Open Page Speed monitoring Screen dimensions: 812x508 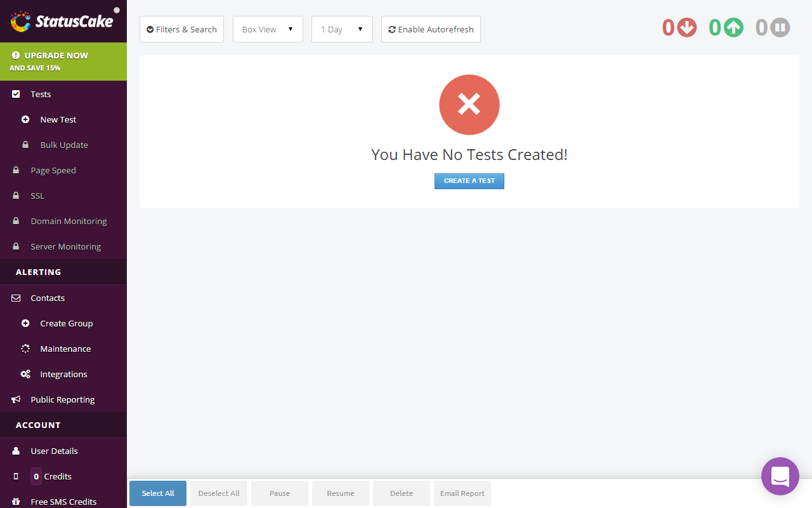pos(63,170)
